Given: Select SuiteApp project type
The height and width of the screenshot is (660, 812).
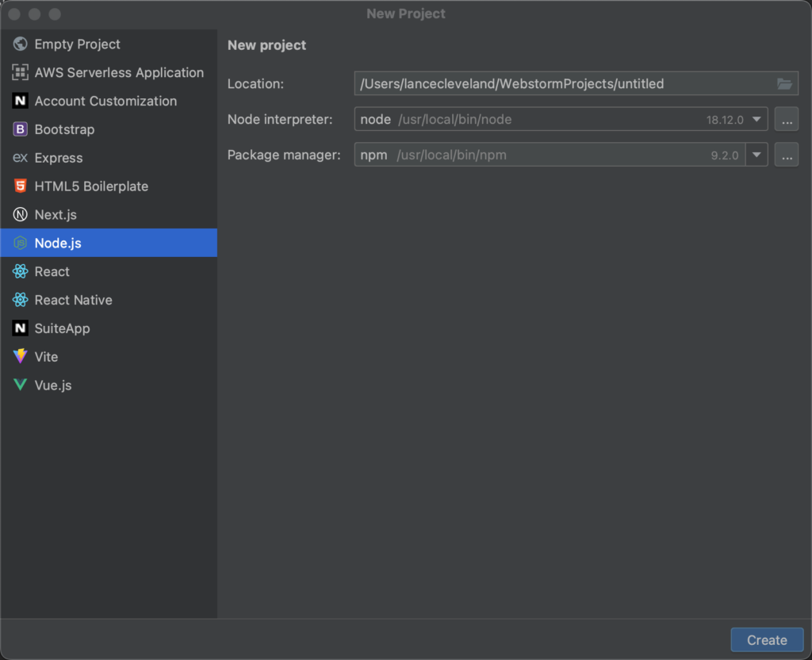Looking at the screenshot, I should 62,328.
